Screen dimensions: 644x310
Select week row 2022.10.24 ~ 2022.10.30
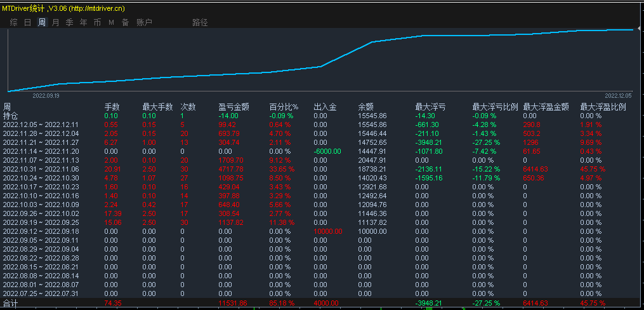coord(41,178)
